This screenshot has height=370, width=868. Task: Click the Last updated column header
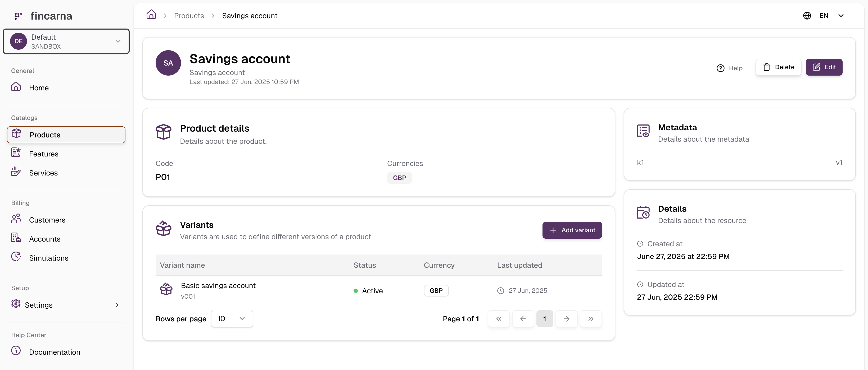pos(519,265)
